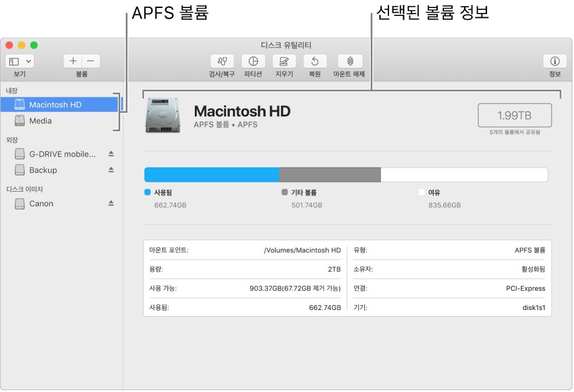Eject the Canon disk image
Viewport: 574px width, 392px height.
(x=111, y=203)
